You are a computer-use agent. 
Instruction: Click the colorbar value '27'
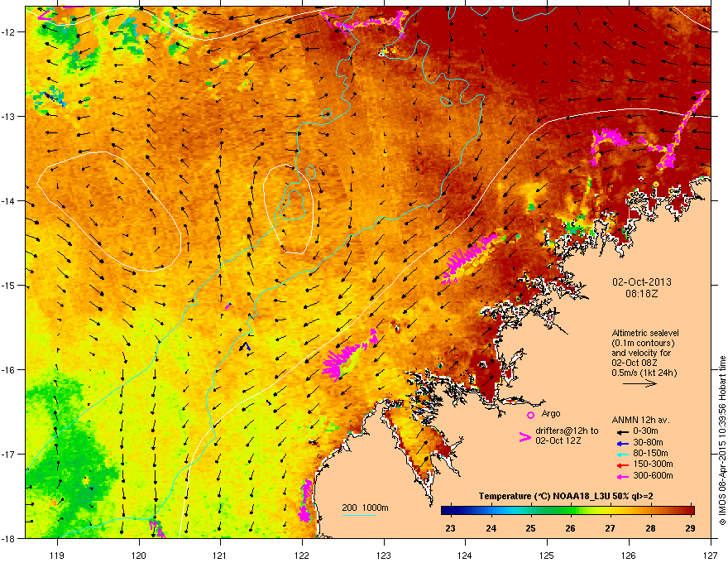point(610,528)
